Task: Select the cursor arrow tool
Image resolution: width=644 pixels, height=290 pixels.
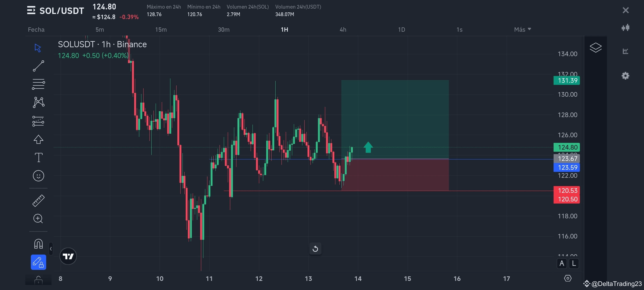Action: coord(38,48)
